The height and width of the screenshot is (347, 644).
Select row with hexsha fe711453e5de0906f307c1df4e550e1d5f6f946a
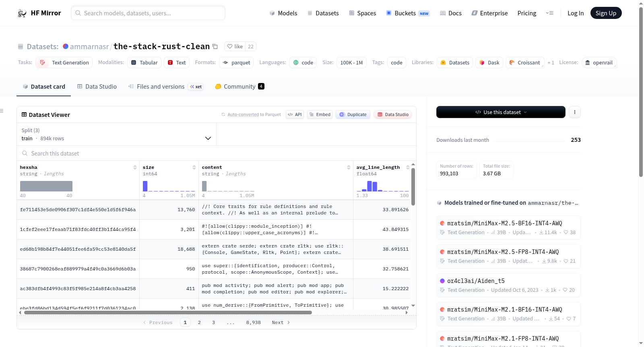coord(78,210)
